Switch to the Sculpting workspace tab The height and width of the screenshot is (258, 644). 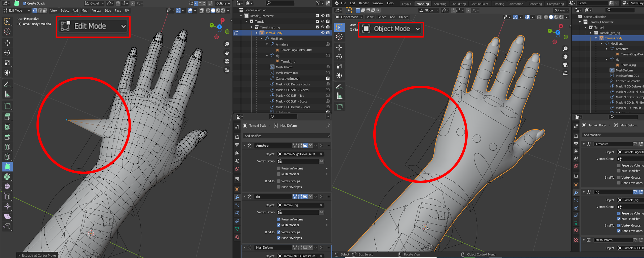[x=440, y=4]
